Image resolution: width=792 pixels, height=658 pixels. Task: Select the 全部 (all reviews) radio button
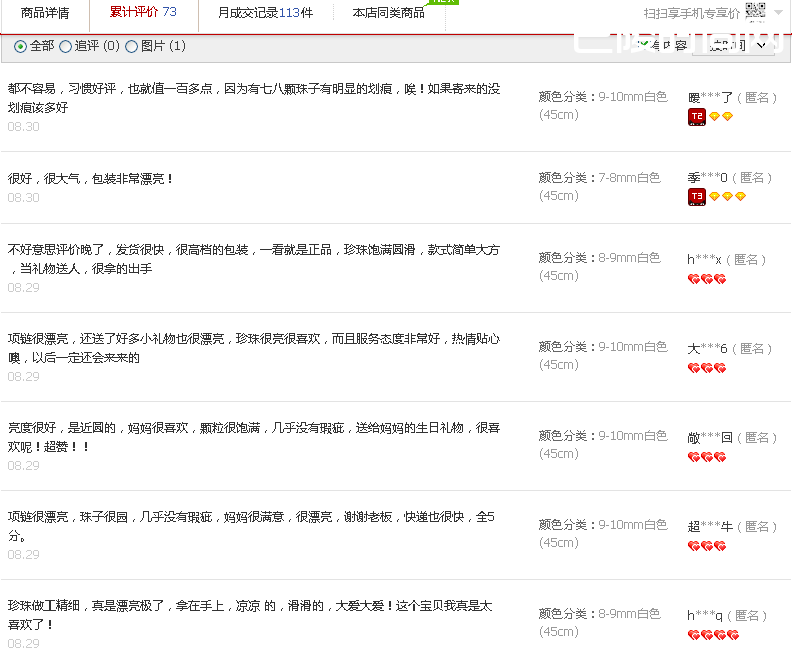pos(21,46)
